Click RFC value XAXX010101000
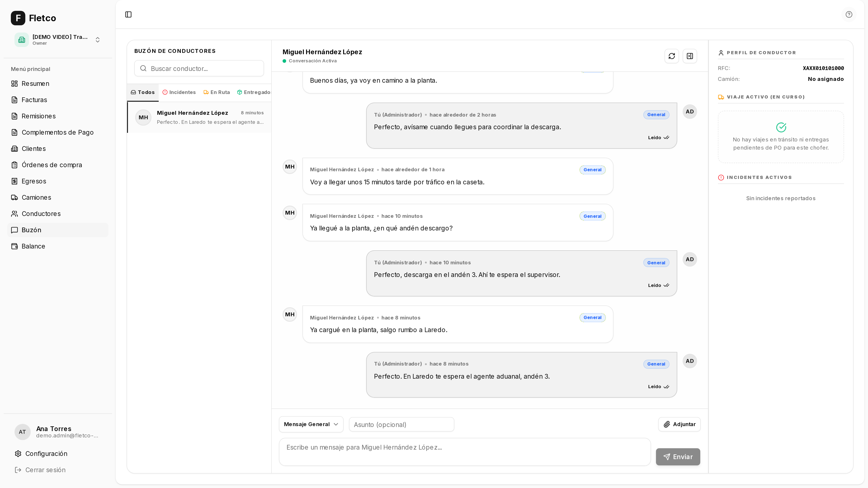Image resolution: width=868 pixels, height=488 pixels. (823, 68)
